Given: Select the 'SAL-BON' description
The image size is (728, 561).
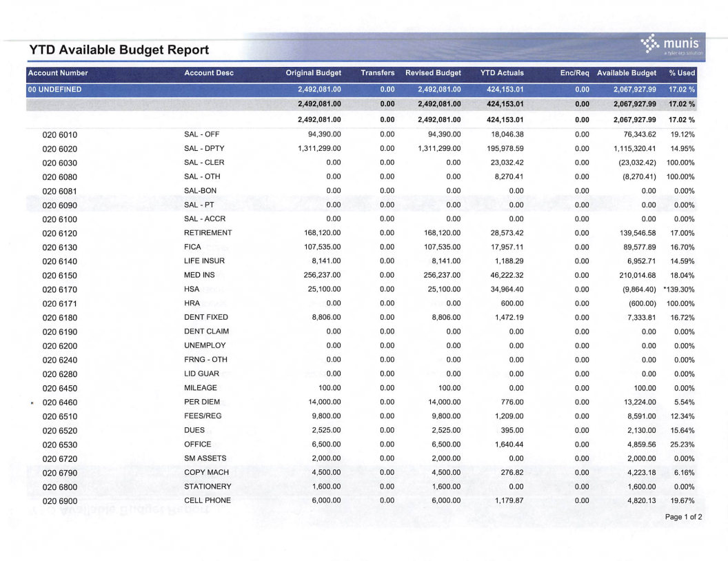Looking at the screenshot, I should tap(200, 191).
